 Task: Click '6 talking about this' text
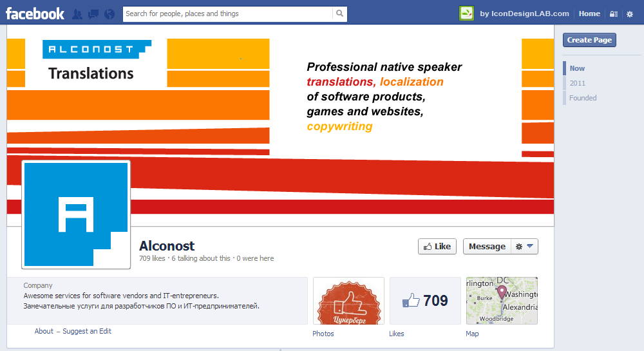point(201,258)
